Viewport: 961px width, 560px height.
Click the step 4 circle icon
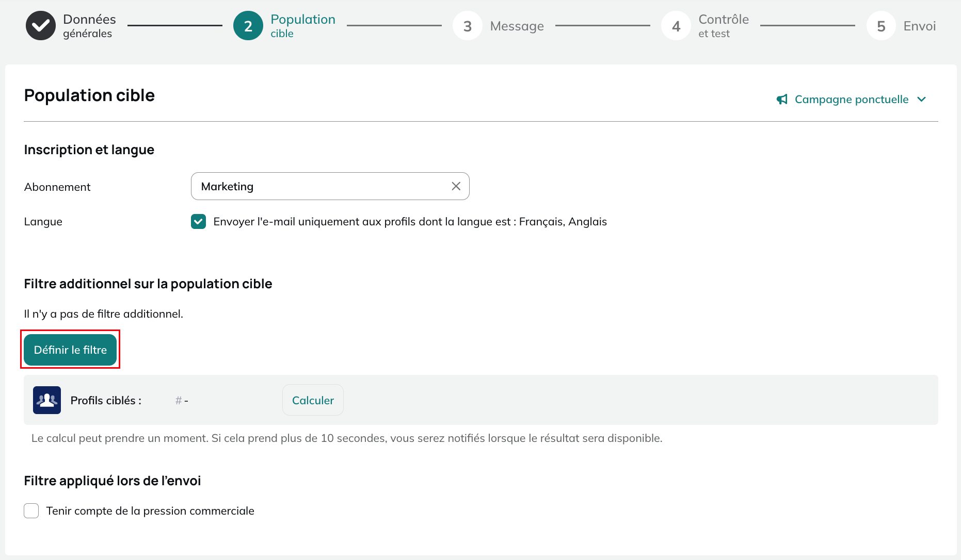click(x=676, y=26)
